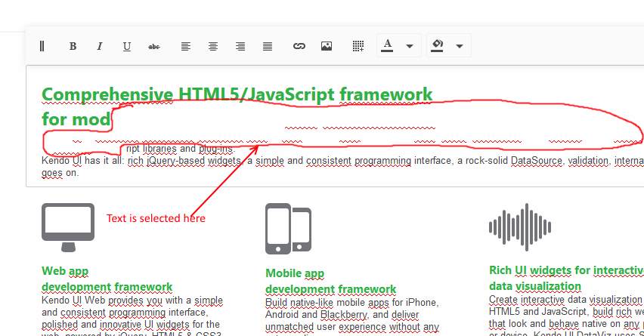This screenshot has height=336, width=644.
Task: Toggle bold formatting
Action: (73, 46)
